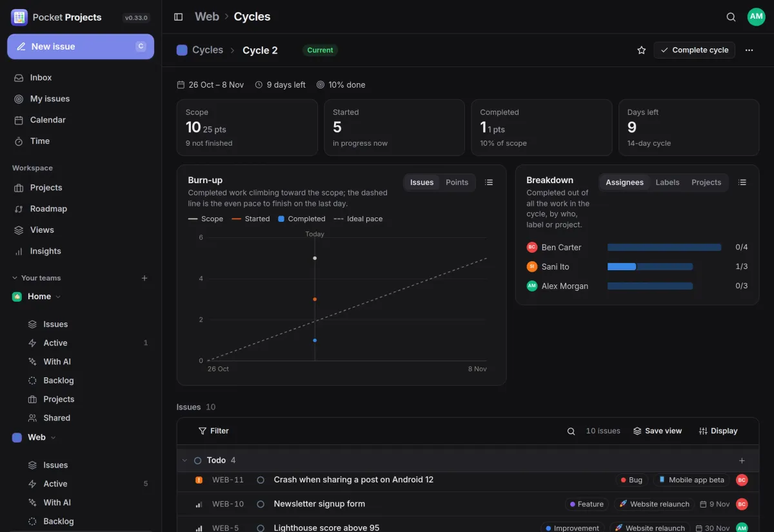Open the Time page
The width and height of the screenshot is (774, 532).
pyautogui.click(x=81, y=141)
